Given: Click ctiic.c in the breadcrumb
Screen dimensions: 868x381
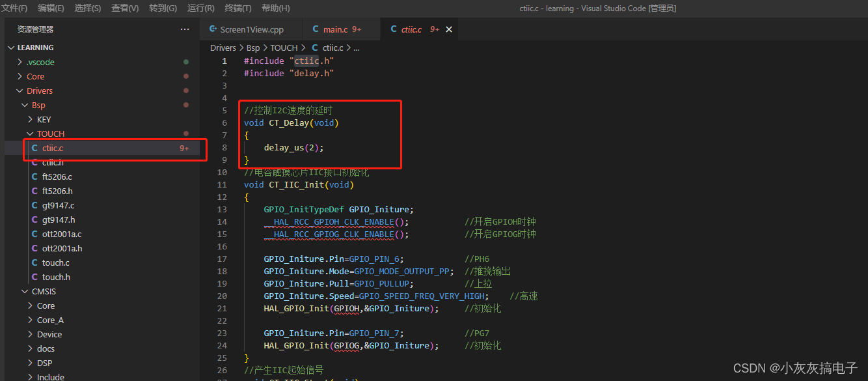Looking at the screenshot, I should 332,48.
